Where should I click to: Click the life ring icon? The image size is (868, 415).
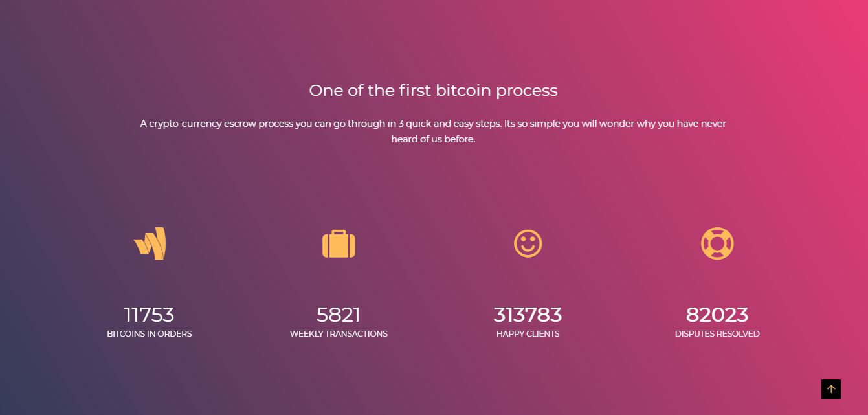tap(717, 244)
